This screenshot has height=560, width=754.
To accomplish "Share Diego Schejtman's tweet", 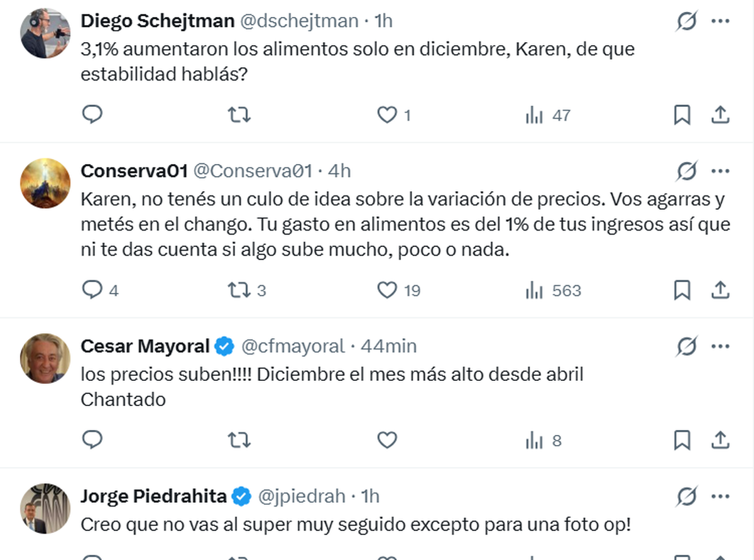I will 720,114.
